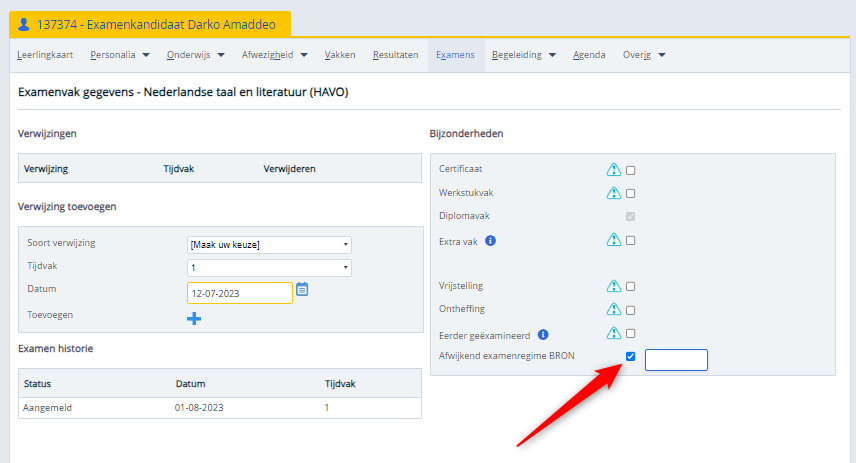
Task: Open the calendar picker next to Datum
Action: 302,289
